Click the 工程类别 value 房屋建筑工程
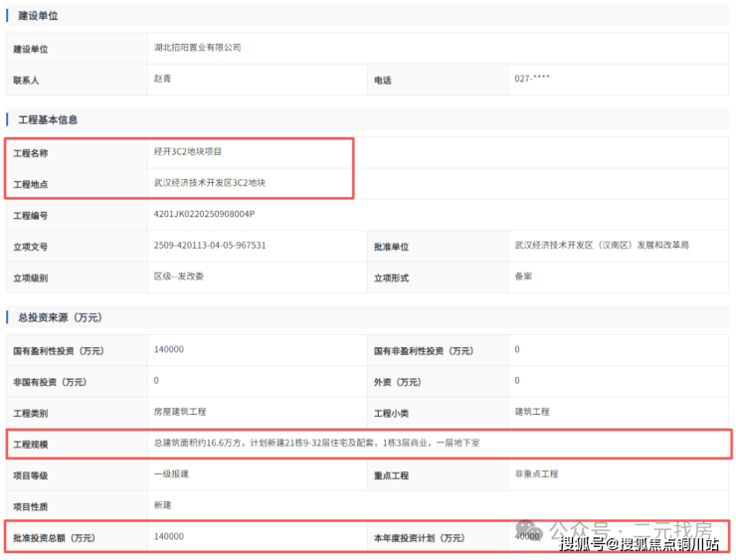This screenshot has width=736, height=560. (180, 412)
